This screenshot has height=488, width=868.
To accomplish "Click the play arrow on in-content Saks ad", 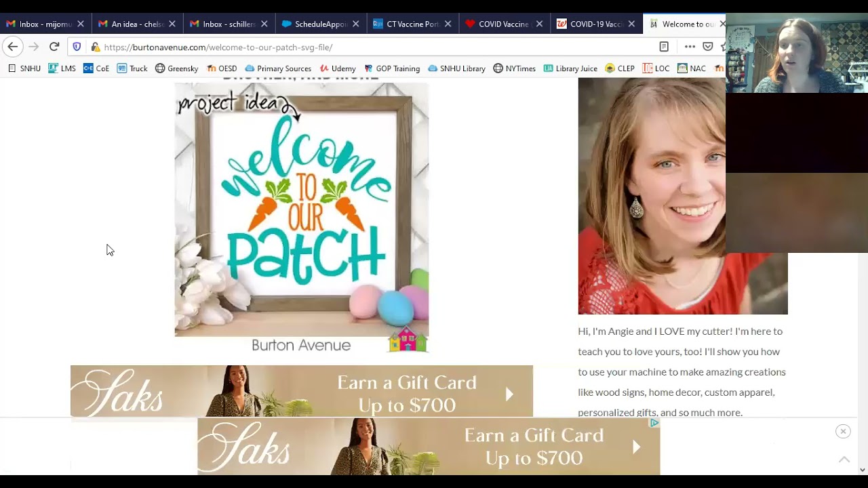I will tap(509, 394).
